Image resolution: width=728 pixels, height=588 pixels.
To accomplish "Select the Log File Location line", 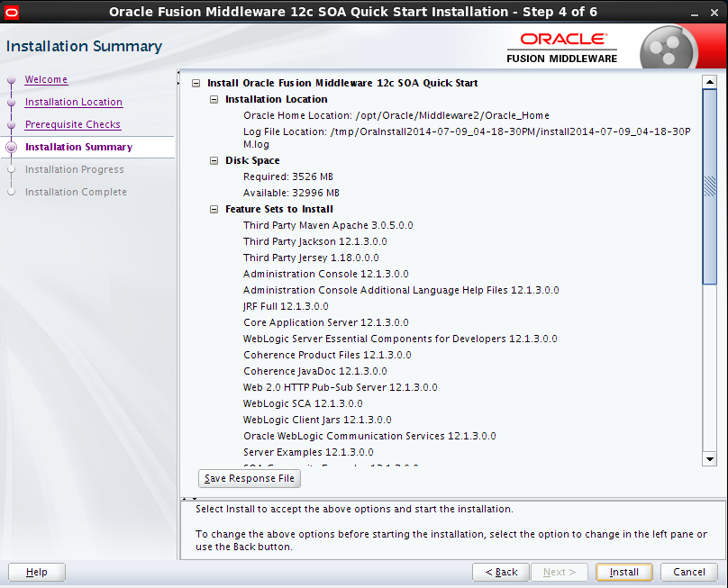I will [x=467, y=138].
